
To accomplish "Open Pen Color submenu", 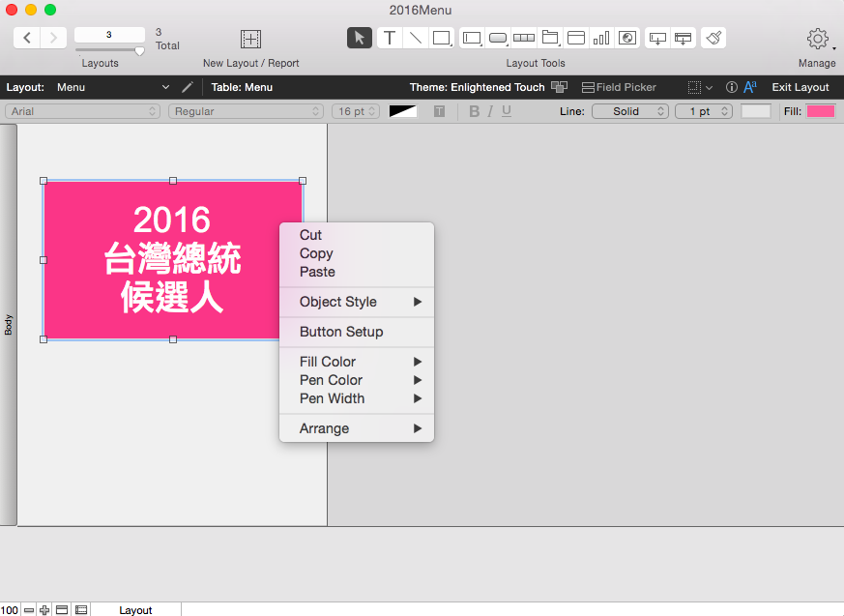I will [x=357, y=380].
